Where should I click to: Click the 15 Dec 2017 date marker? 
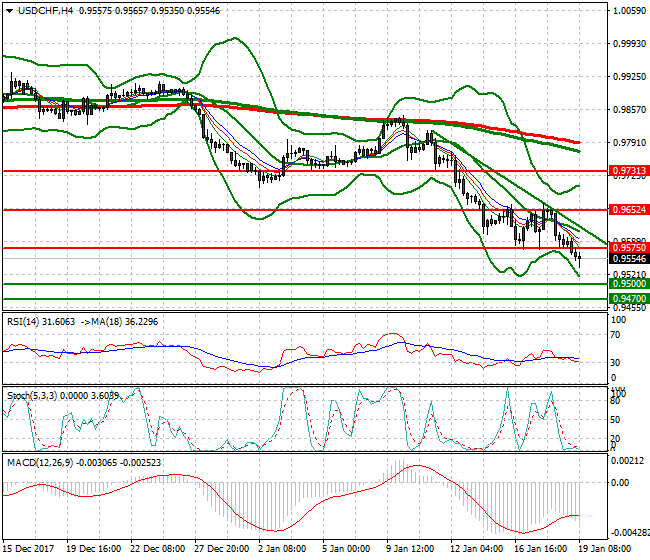pos(27,548)
